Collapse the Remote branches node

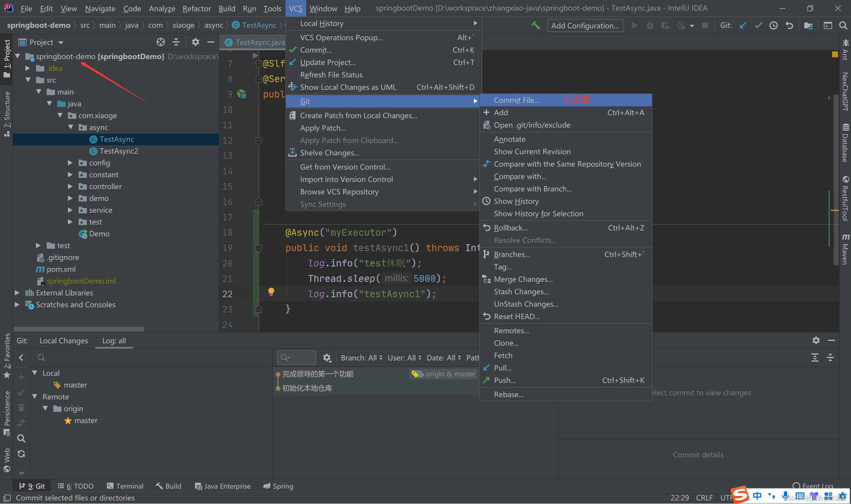[x=35, y=397]
